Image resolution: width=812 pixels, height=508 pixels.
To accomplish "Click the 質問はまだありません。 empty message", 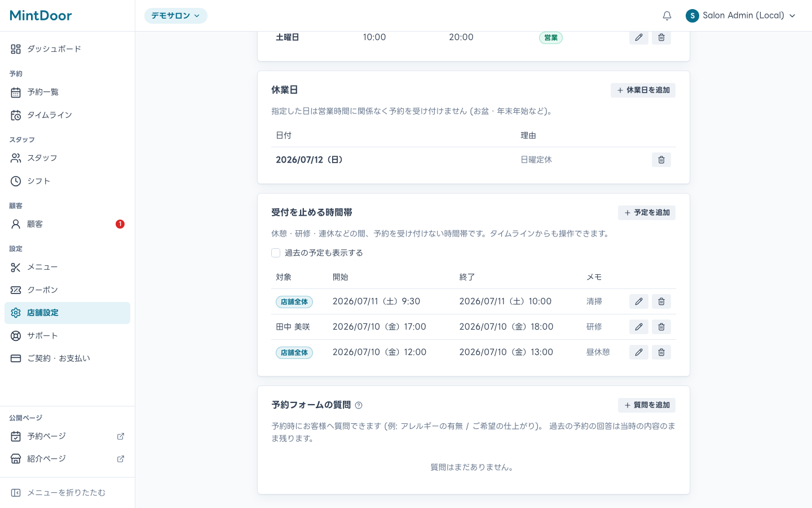I will (473, 467).
